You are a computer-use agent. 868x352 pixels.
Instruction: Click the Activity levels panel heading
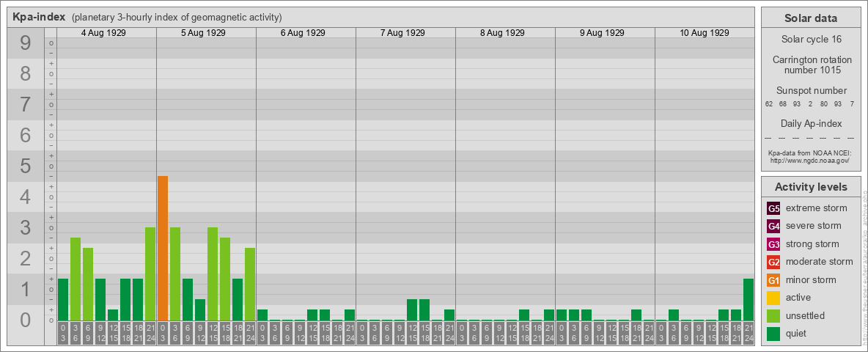(x=811, y=187)
